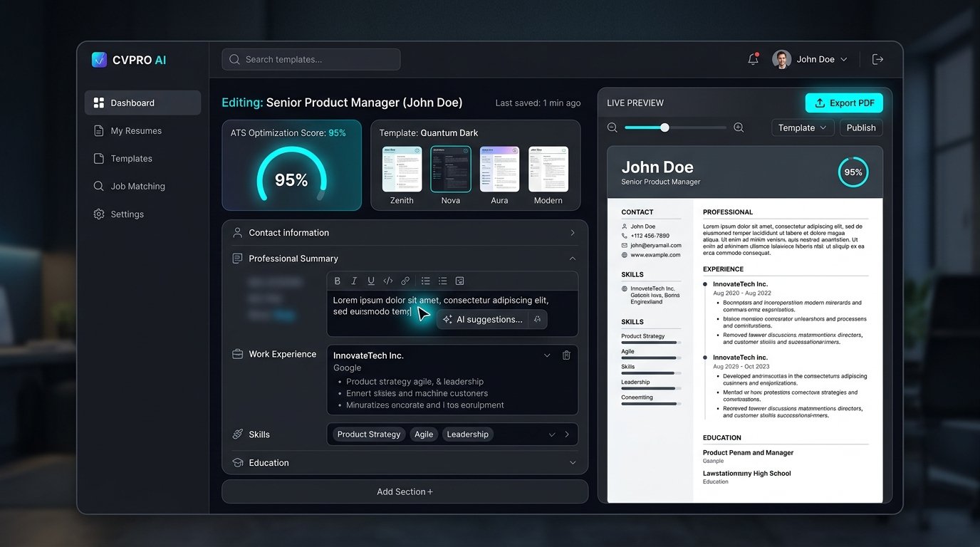980x547 pixels.
Task: Open notifications bell
Action: pos(753,59)
